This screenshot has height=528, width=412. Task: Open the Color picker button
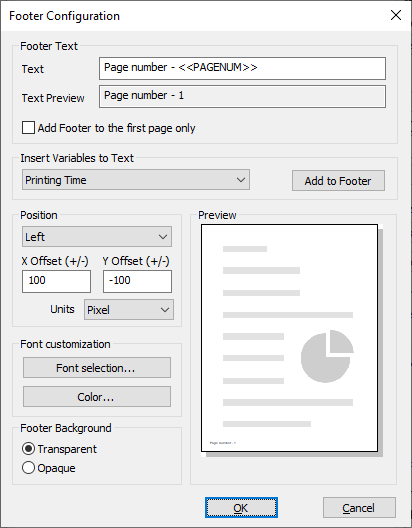click(97, 397)
